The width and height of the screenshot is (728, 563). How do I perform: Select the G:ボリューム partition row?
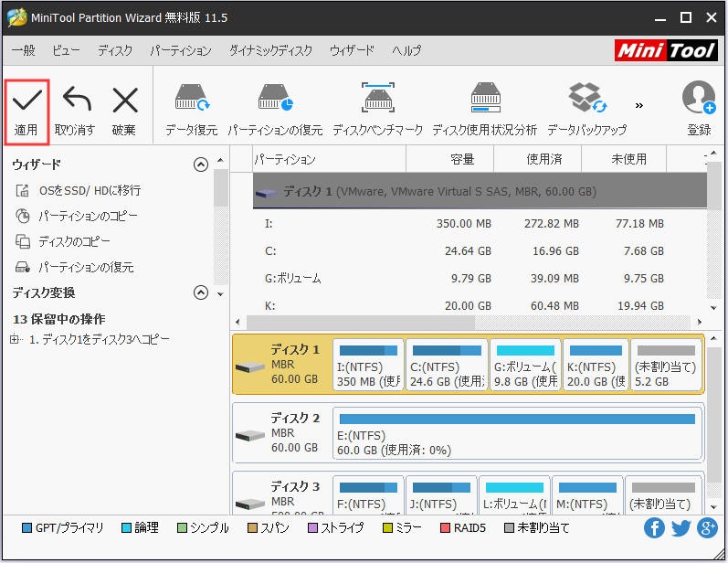tap(480, 279)
